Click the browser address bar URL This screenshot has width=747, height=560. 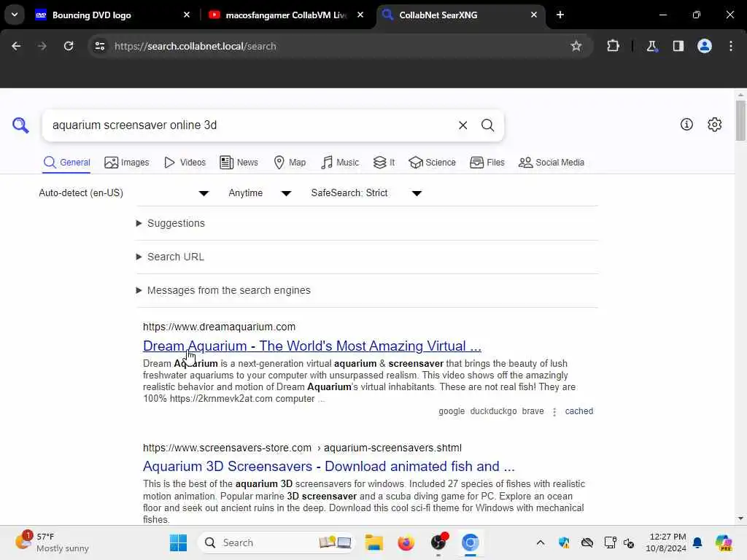click(x=196, y=46)
